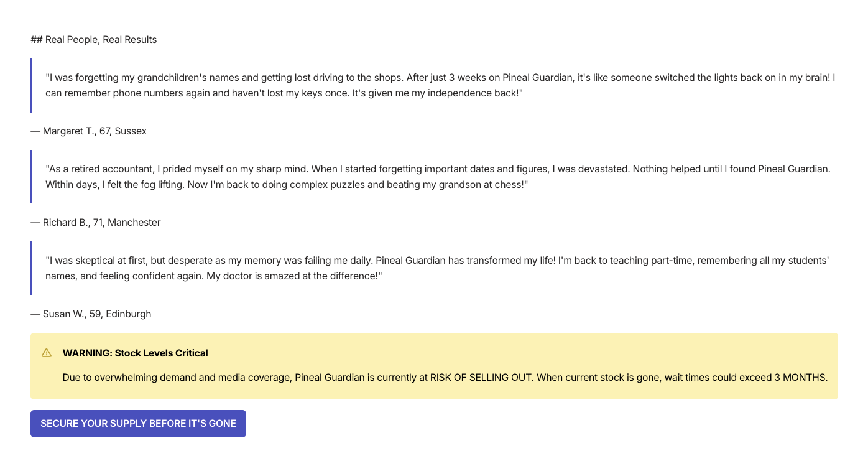Click the Stock Levels Critical warning title

coord(135,353)
